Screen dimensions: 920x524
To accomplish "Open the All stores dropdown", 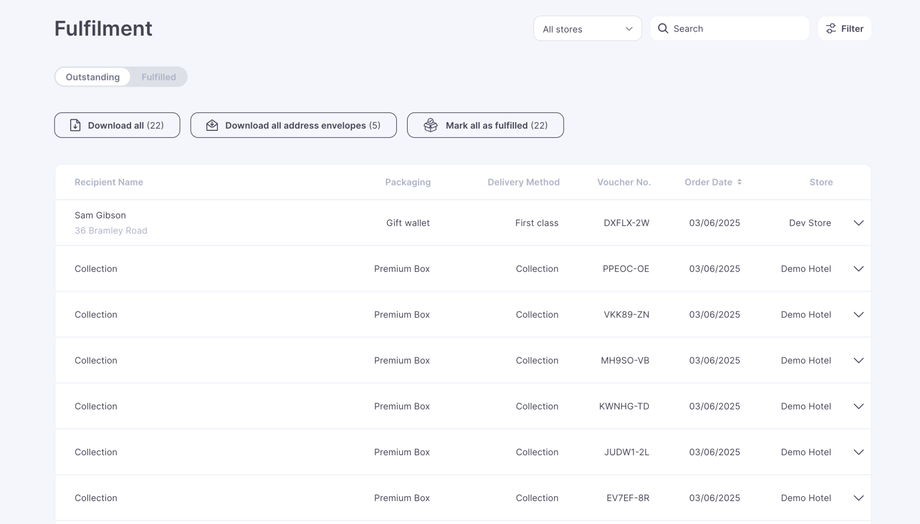I will 587,29.
